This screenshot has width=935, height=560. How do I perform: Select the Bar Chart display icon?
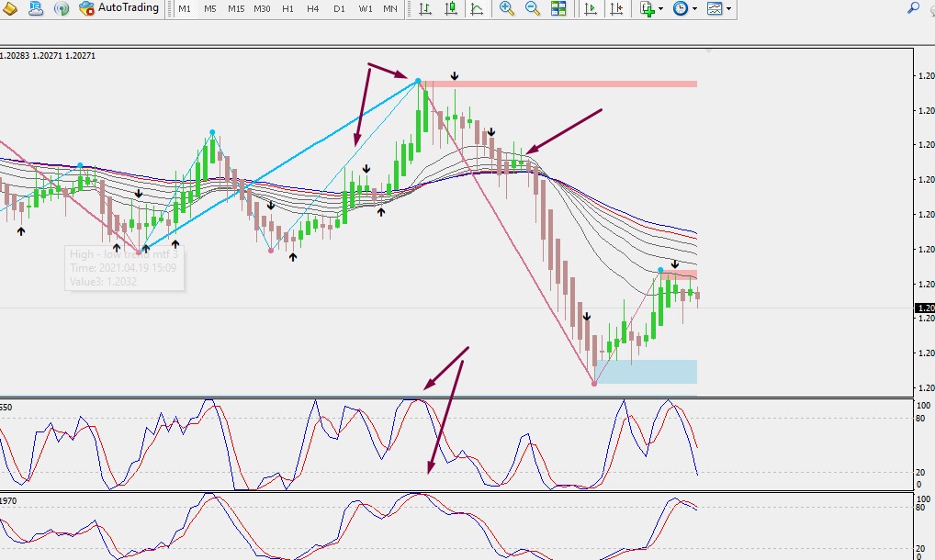coord(425,8)
